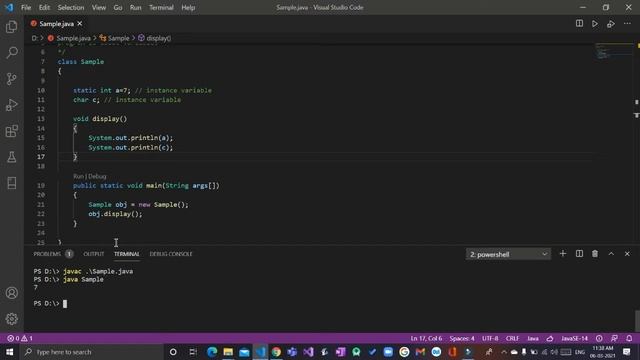Kill terminal with trash icon
Screen dimensions: 640x360
[595, 254]
